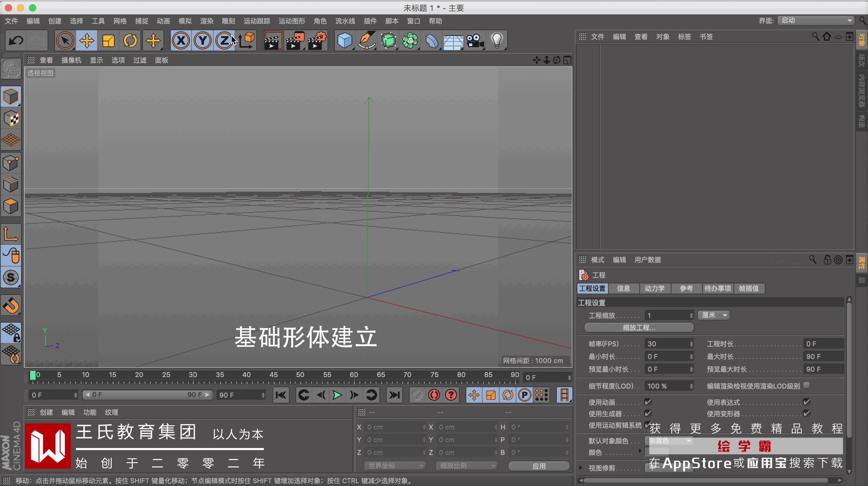Click the 缩放工程... button
868x486 pixels.
coord(638,327)
